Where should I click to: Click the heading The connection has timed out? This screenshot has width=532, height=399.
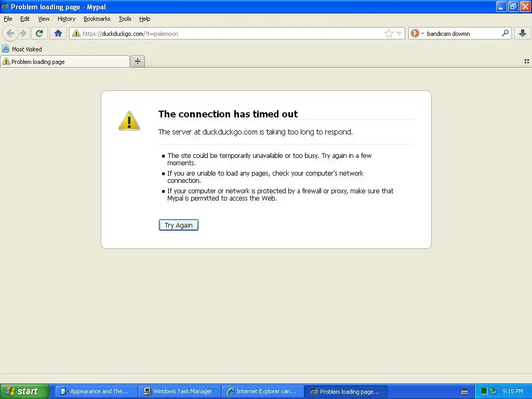[x=228, y=114]
